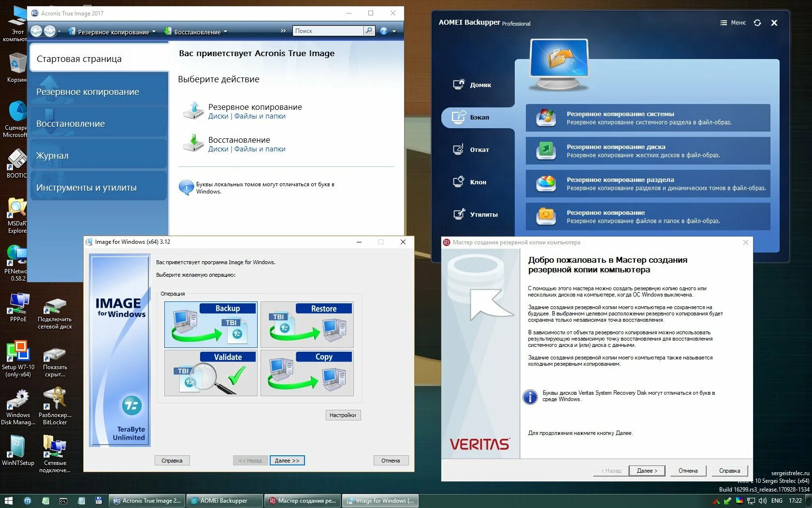Open the Меню menu in AOMEI Backupper
This screenshot has height=508, width=812.
(x=733, y=23)
